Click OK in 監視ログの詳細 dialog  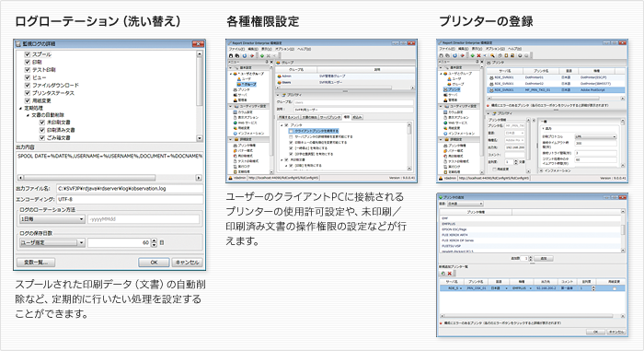[x=154, y=263]
